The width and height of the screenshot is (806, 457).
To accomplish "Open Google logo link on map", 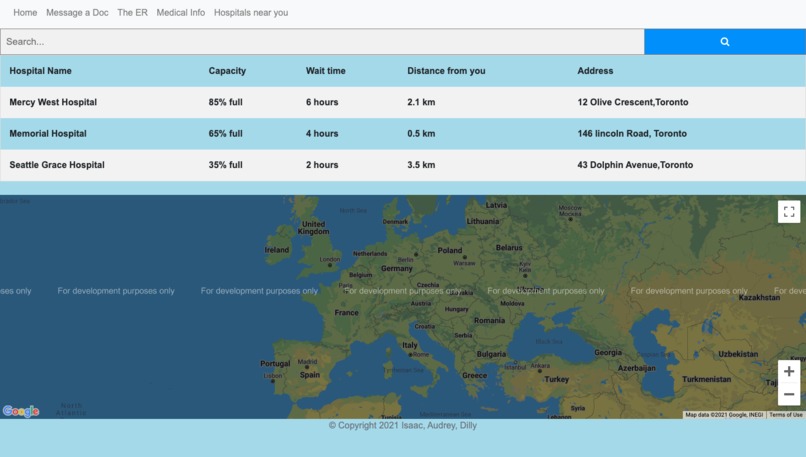I will point(21,411).
